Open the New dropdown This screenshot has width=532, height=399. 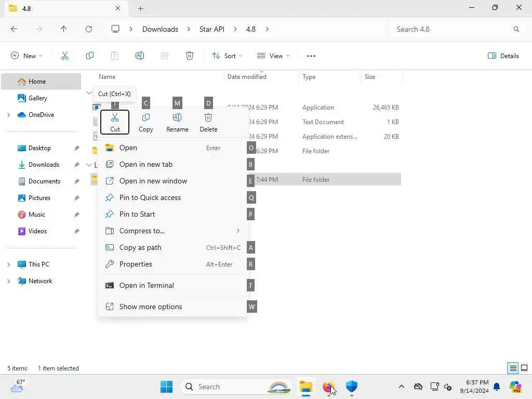pyautogui.click(x=26, y=56)
